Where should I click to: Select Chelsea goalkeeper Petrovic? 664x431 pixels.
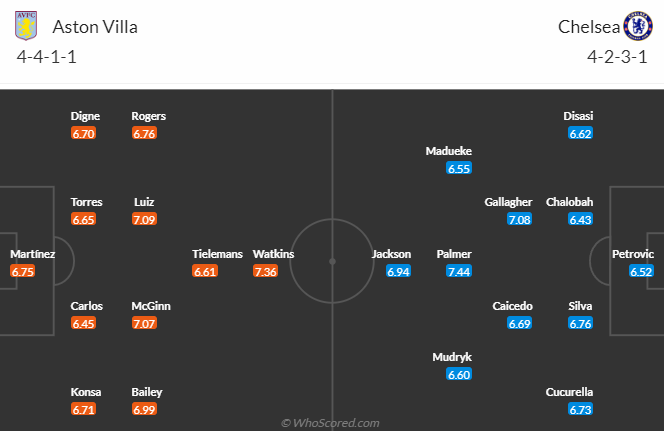pos(633,254)
